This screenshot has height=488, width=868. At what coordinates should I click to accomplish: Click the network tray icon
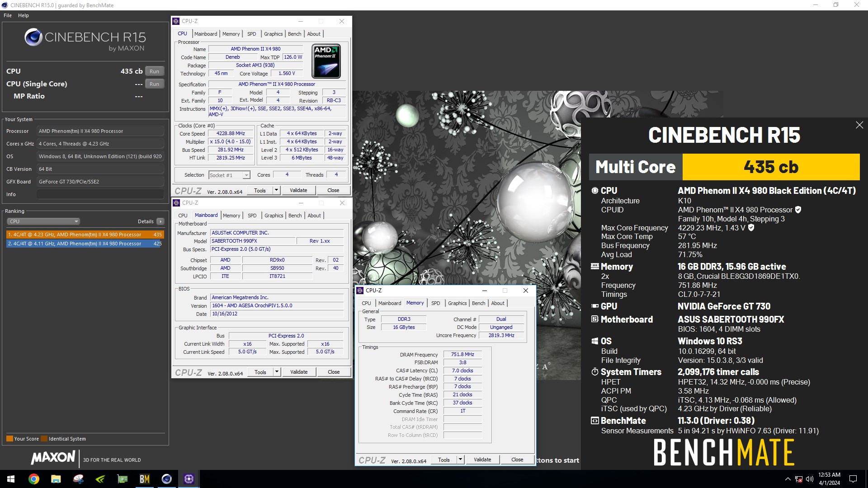[799, 479]
